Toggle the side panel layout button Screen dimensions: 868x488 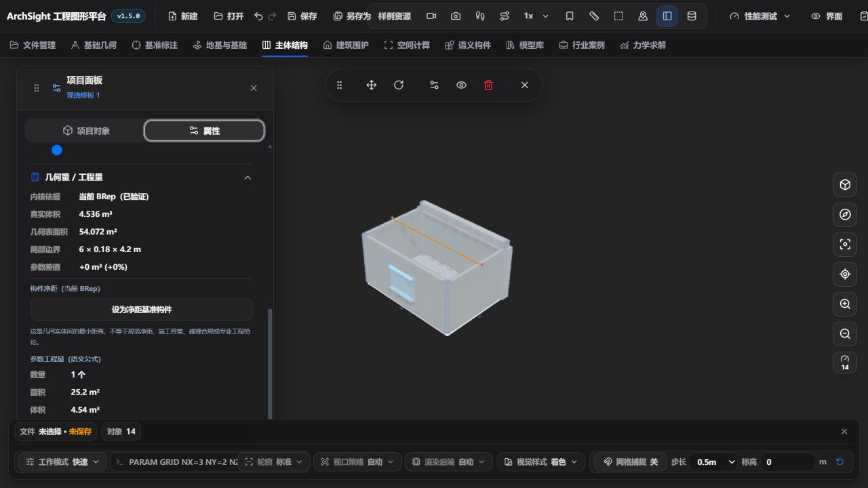point(667,16)
